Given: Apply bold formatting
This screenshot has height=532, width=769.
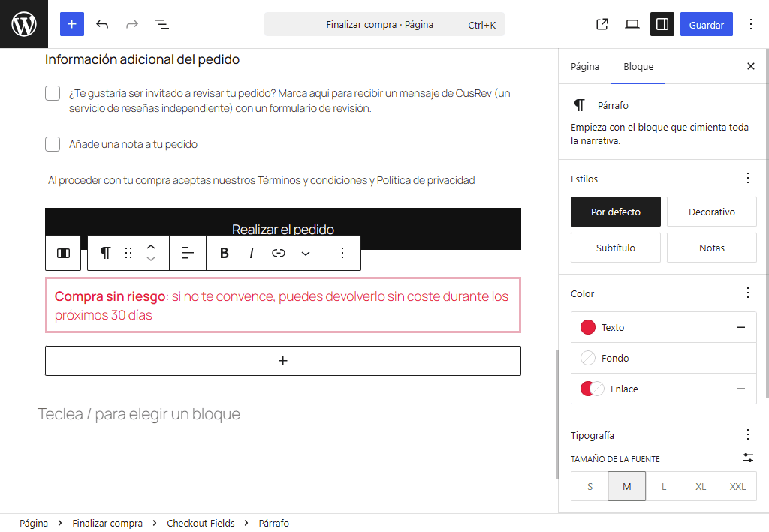Looking at the screenshot, I should [224, 253].
